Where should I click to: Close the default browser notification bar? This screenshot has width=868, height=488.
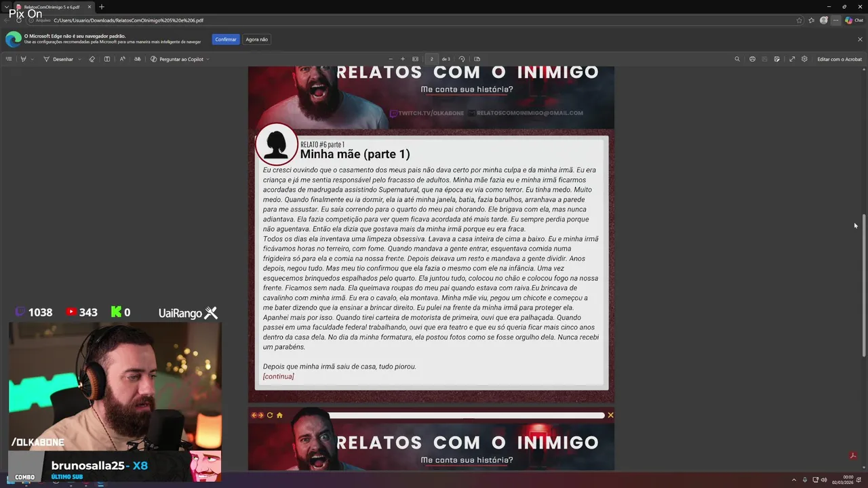click(x=861, y=39)
